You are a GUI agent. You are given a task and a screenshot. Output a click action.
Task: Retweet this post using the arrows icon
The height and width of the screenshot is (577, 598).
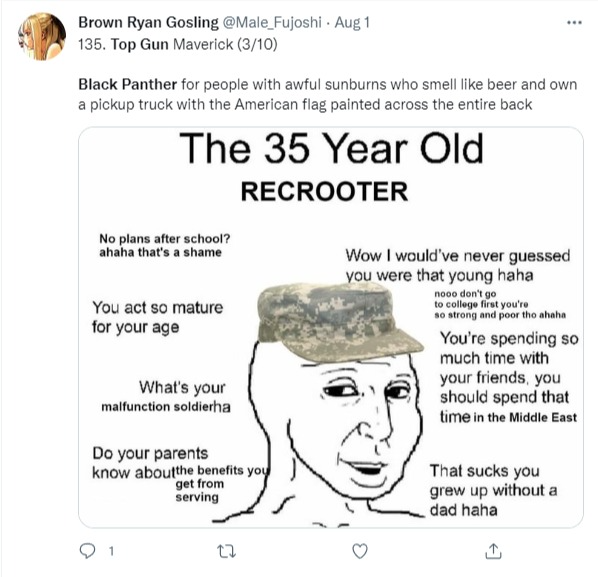click(x=226, y=551)
